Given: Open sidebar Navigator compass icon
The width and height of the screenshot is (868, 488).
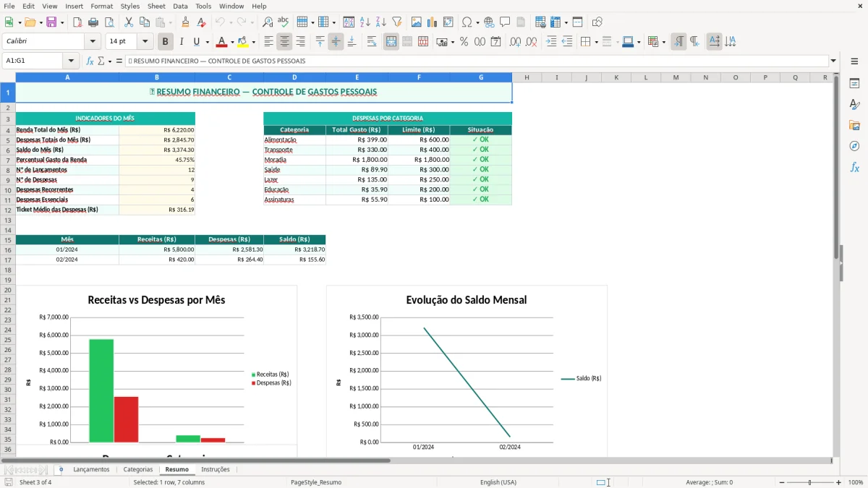Looking at the screenshot, I should [854, 147].
